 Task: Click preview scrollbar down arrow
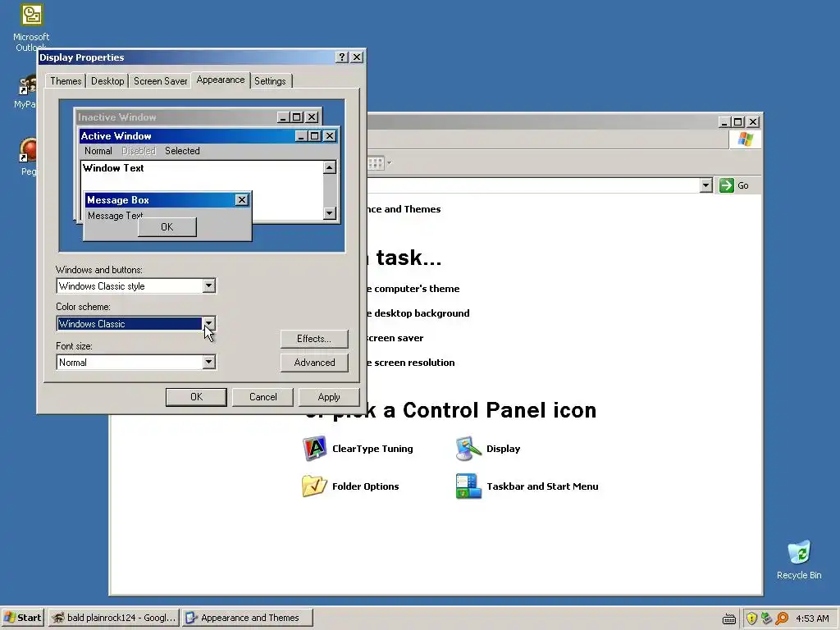tap(330, 212)
